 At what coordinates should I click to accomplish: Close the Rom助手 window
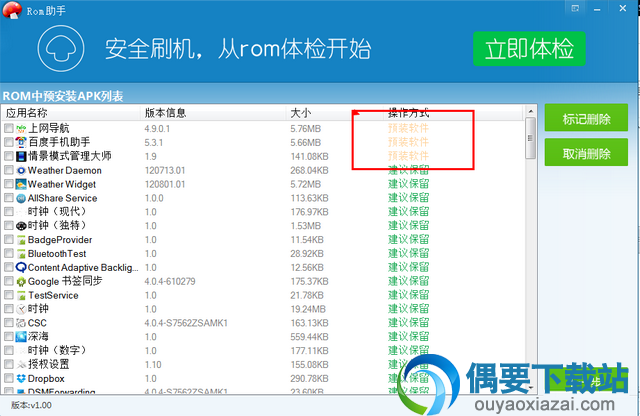pos(622,8)
